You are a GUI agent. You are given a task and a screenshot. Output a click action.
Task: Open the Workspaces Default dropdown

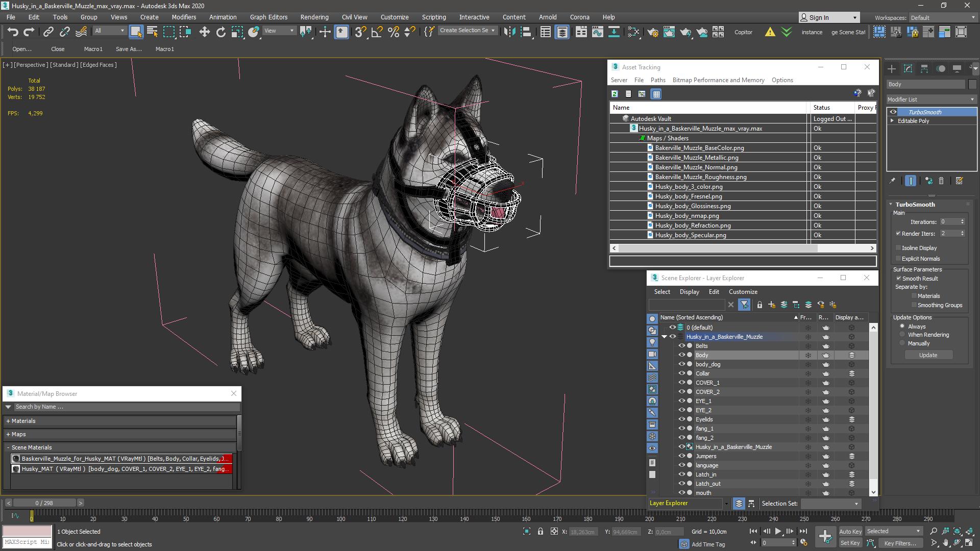pyautogui.click(x=943, y=18)
